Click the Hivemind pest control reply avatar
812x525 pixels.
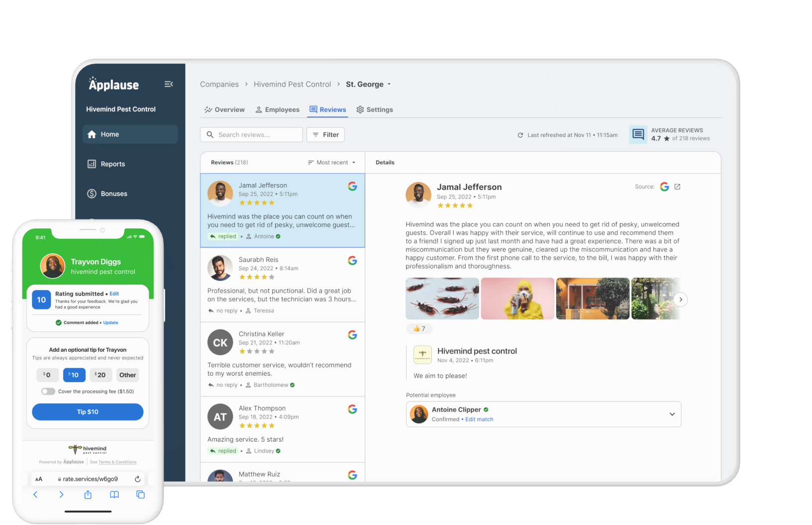tap(422, 355)
